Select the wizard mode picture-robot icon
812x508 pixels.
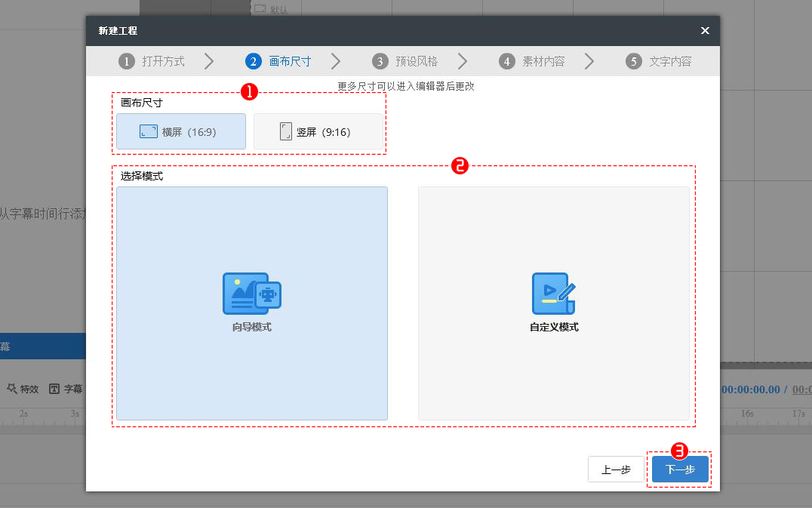[251, 293]
